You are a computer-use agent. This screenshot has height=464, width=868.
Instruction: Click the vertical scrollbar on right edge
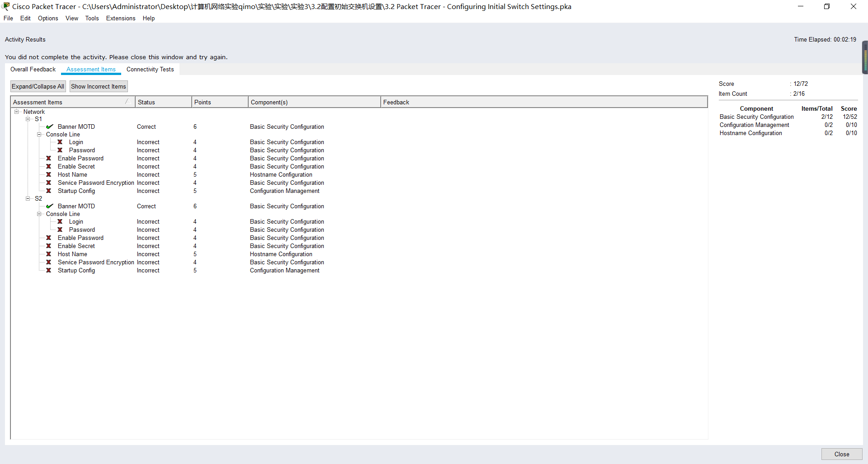point(865,57)
